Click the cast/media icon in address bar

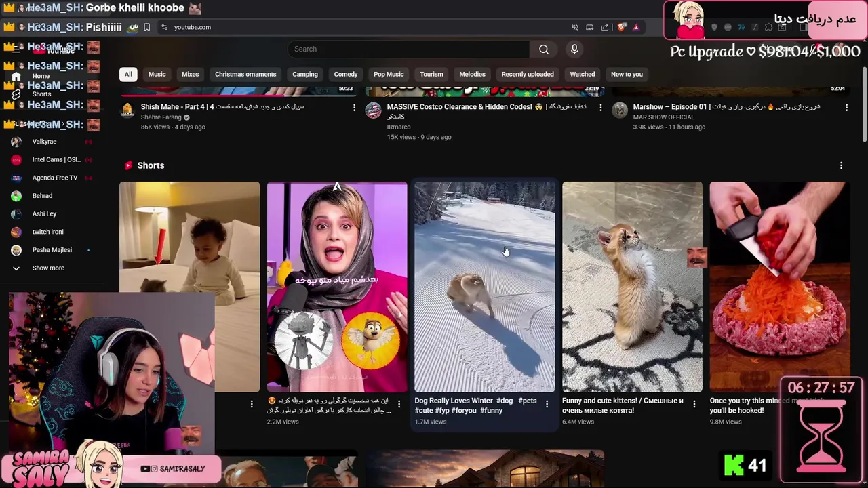(x=589, y=27)
